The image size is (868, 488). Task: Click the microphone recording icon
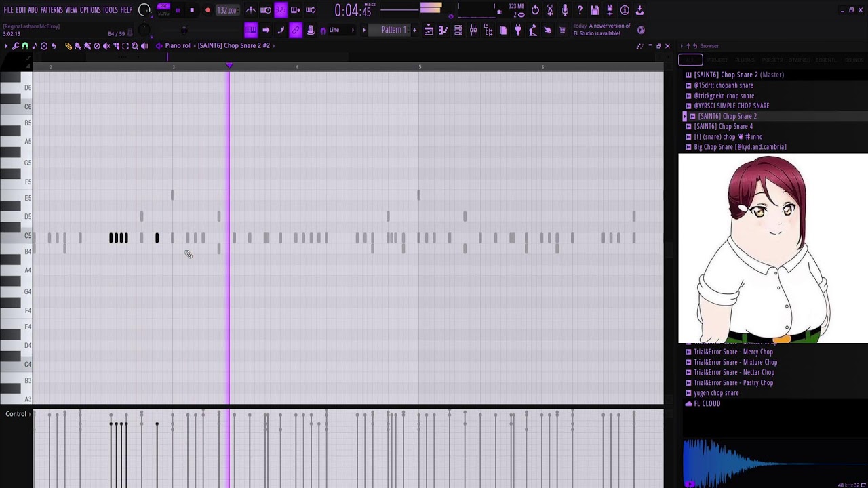coord(565,10)
